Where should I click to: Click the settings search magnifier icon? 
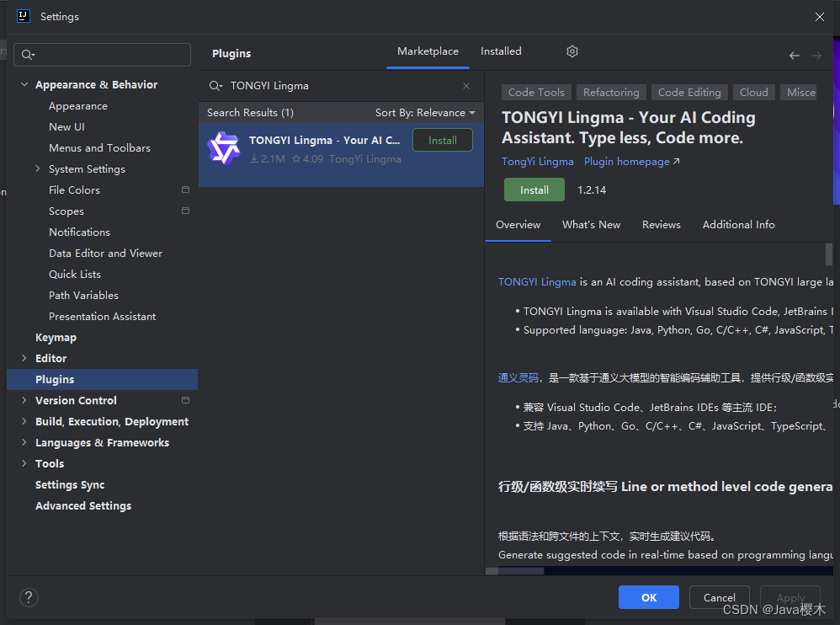[x=28, y=55]
